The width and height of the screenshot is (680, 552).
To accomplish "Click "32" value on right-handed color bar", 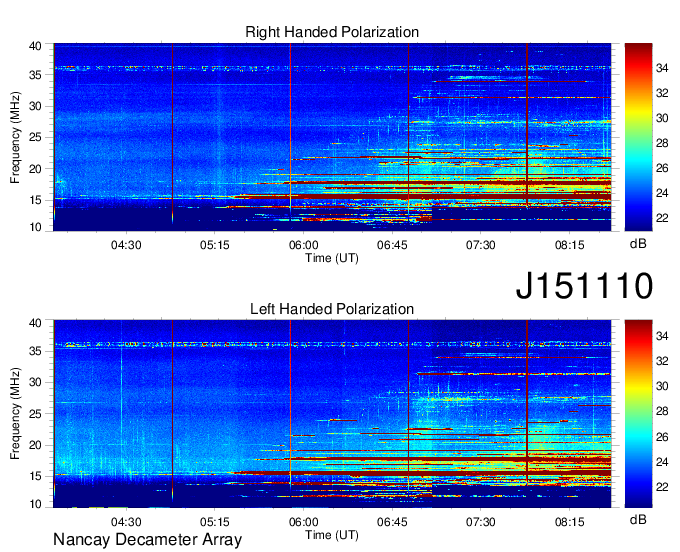I will tap(662, 93).
